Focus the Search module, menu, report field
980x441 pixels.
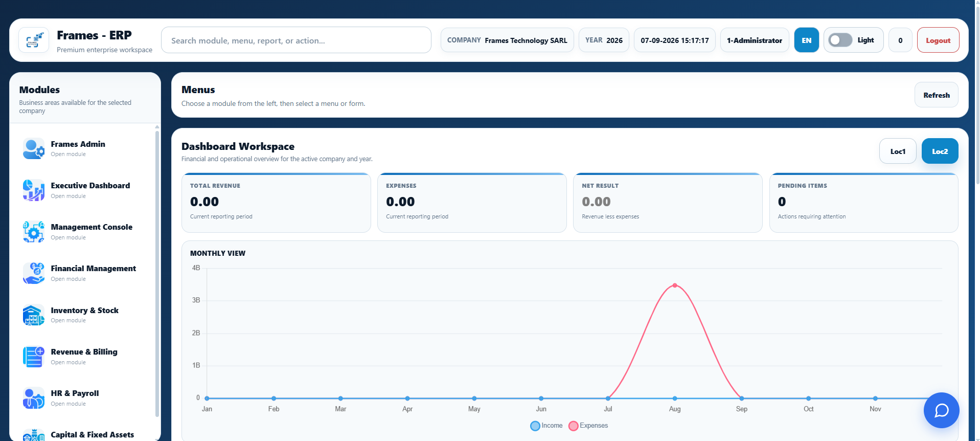click(x=296, y=40)
